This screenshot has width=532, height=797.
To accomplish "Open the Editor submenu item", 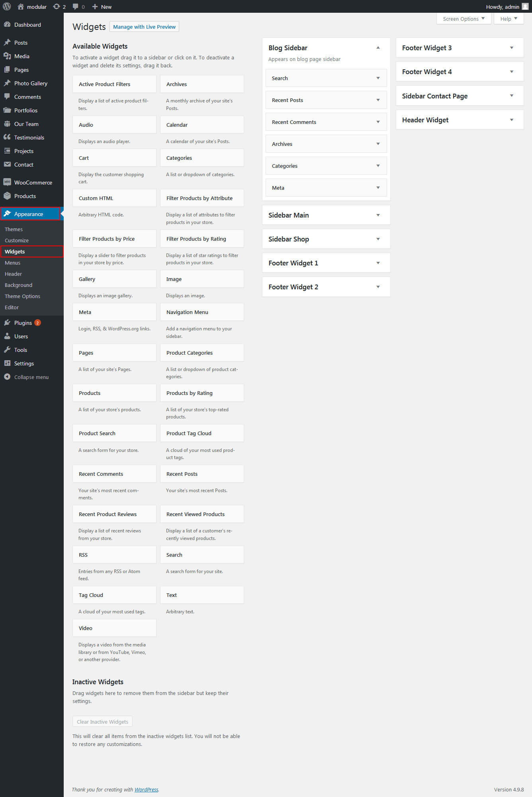I will pyautogui.click(x=12, y=307).
